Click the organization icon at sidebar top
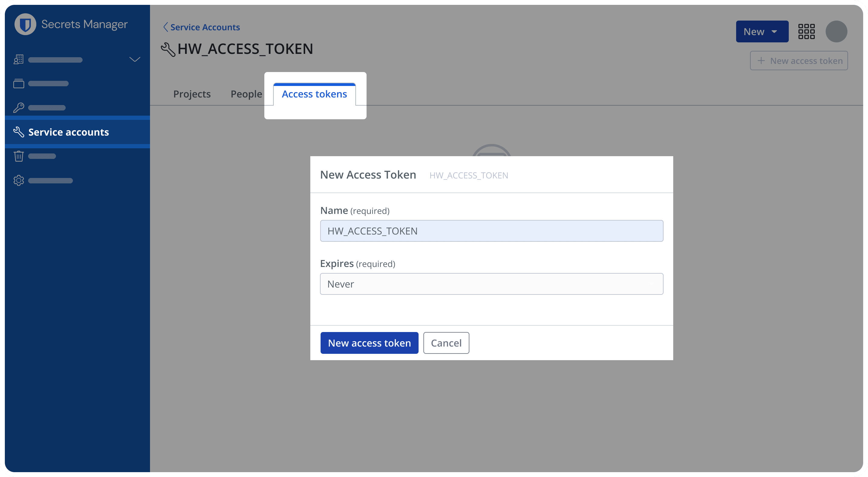Screen dimensions: 868x477 (x=18, y=59)
